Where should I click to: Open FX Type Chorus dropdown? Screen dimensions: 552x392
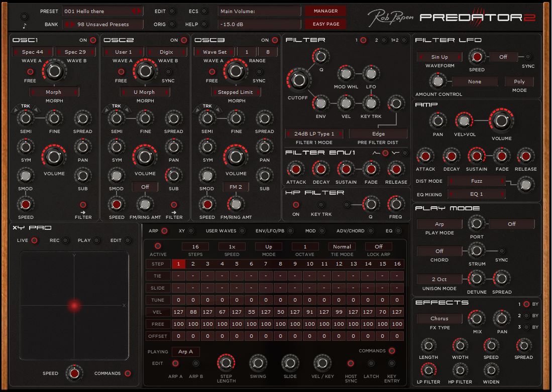tap(439, 318)
